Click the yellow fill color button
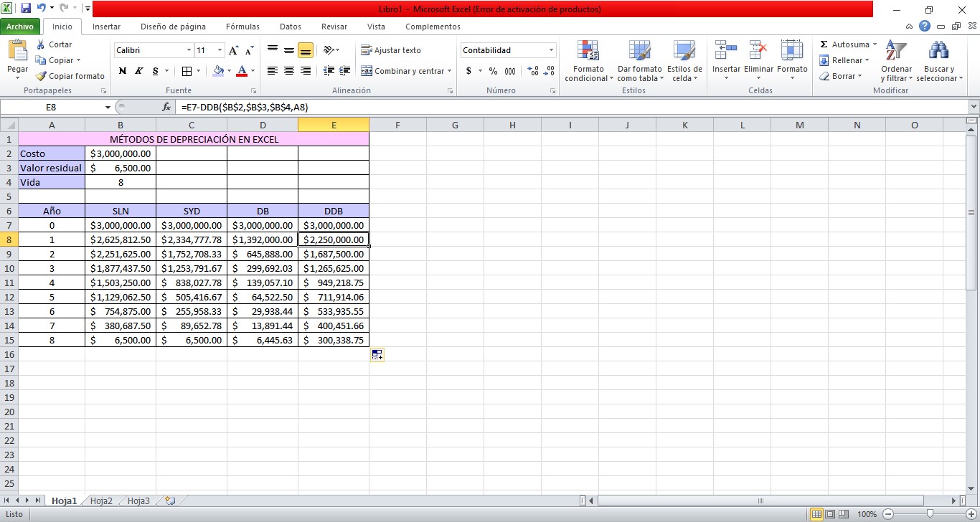Image resolution: width=980 pixels, height=522 pixels. [218, 71]
